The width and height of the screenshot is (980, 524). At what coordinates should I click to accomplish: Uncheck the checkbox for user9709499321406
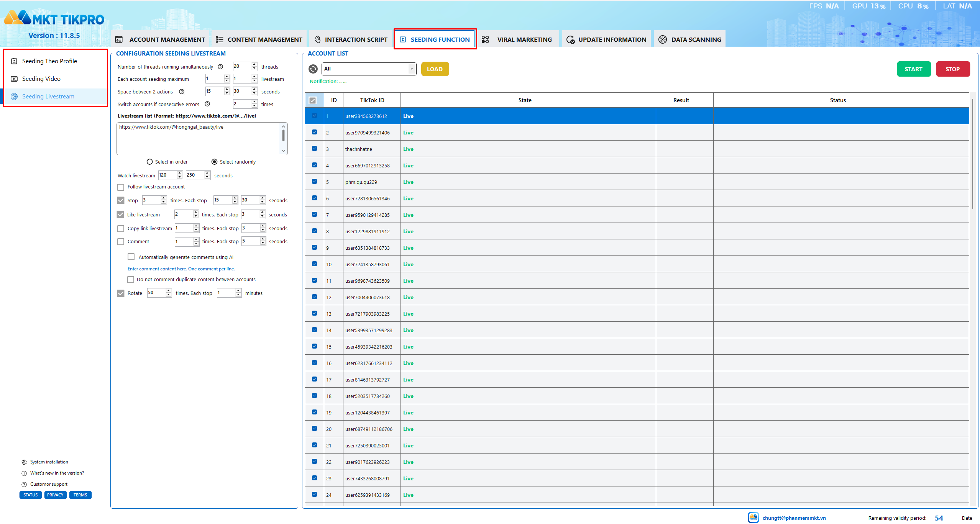point(314,132)
